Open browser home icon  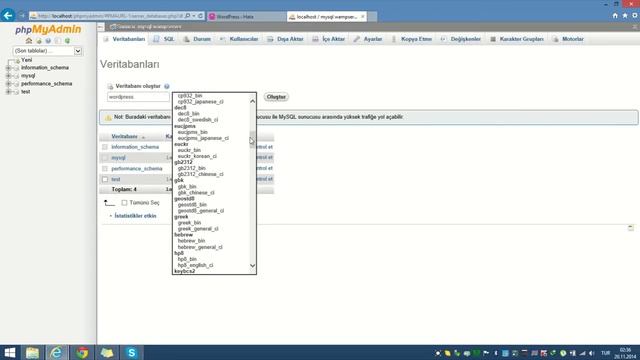pos(615,16)
